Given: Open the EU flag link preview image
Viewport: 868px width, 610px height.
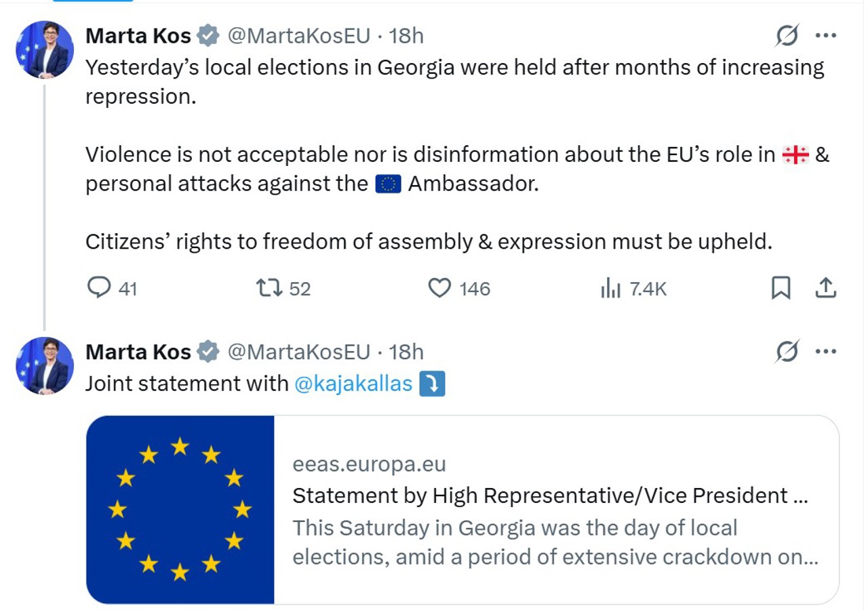Looking at the screenshot, I should (180, 510).
